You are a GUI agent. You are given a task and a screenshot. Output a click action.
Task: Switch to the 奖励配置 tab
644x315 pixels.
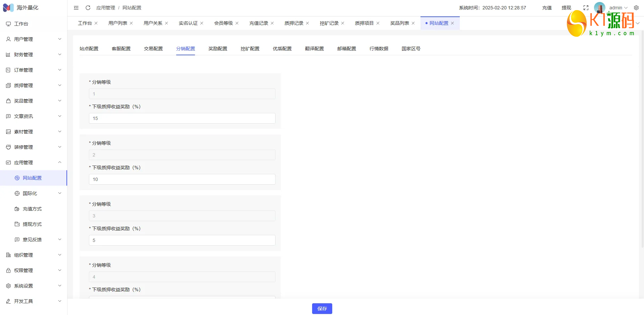[217, 49]
